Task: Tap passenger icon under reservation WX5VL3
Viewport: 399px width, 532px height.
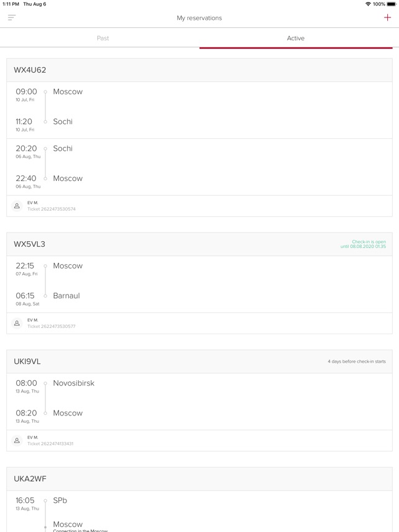Action: pos(17,323)
